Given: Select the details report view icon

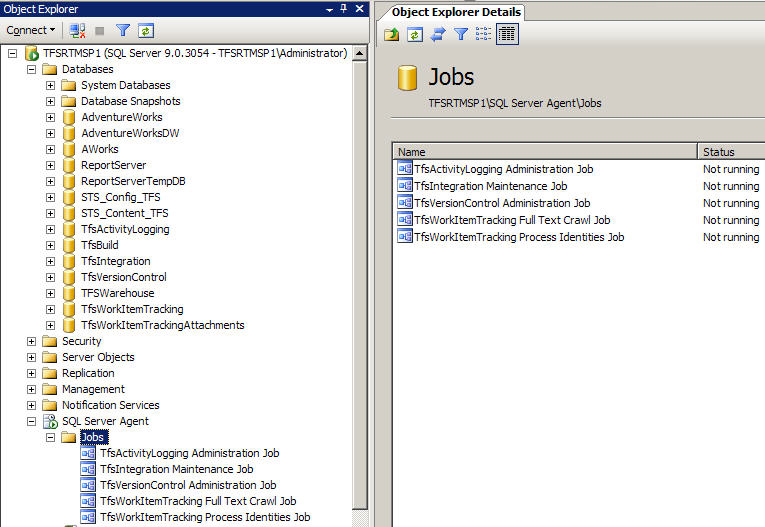Looking at the screenshot, I should pos(507,34).
